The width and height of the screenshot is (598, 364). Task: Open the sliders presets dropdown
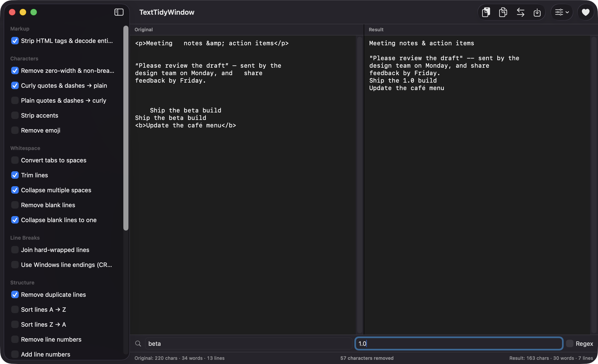point(562,12)
